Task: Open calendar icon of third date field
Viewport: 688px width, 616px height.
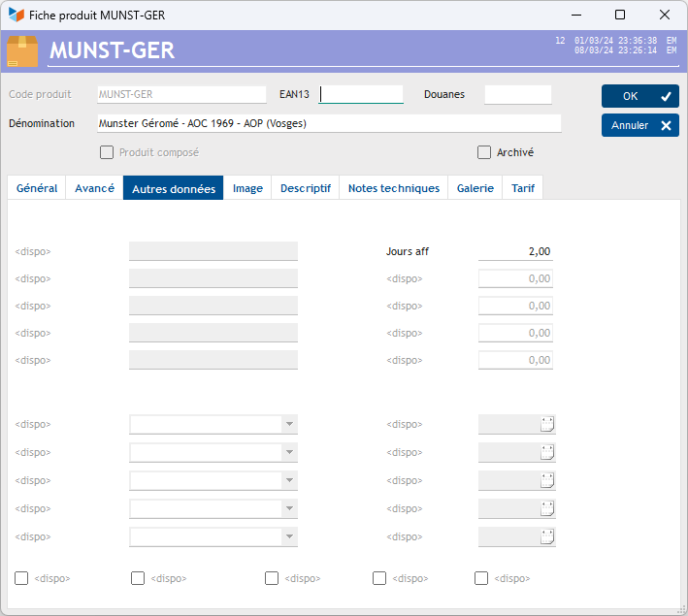Action: coord(546,480)
